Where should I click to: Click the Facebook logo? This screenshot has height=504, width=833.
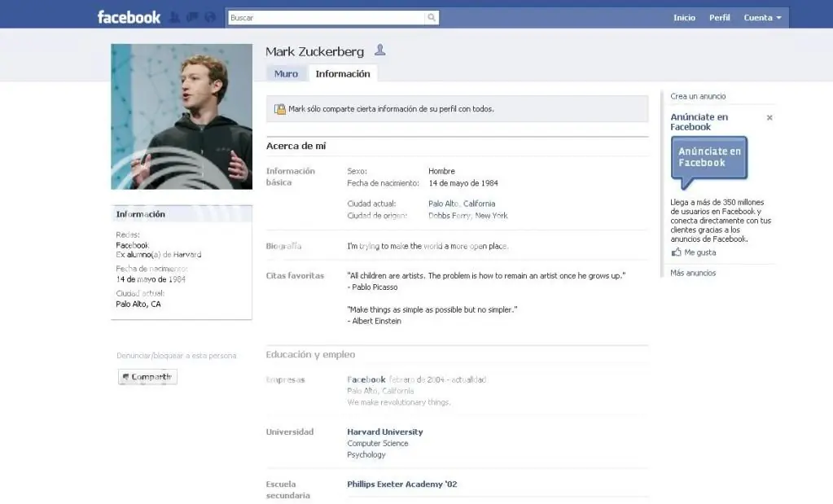tap(129, 18)
